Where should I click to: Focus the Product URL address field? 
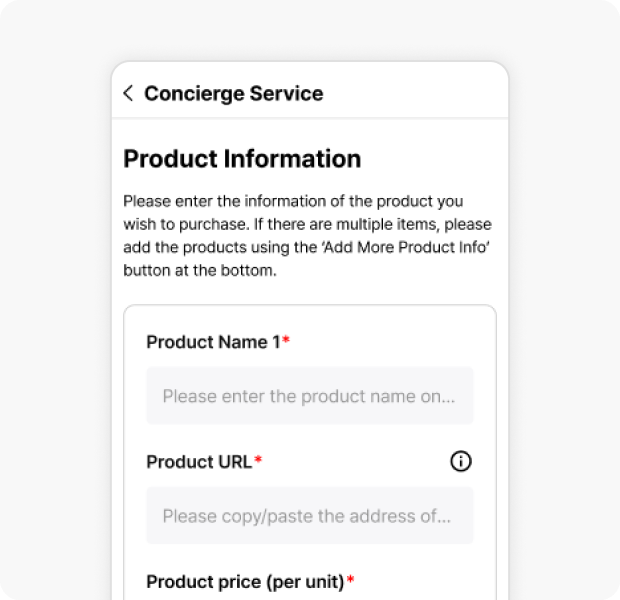click(309, 516)
